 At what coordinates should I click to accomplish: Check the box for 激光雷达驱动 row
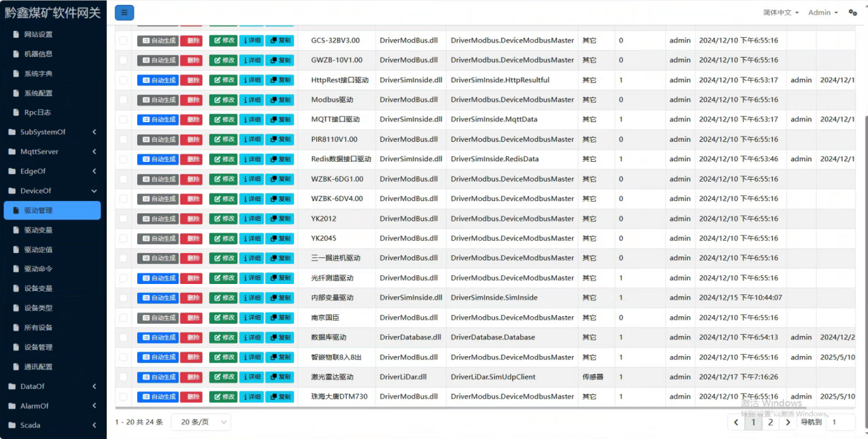[x=123, y=377]
